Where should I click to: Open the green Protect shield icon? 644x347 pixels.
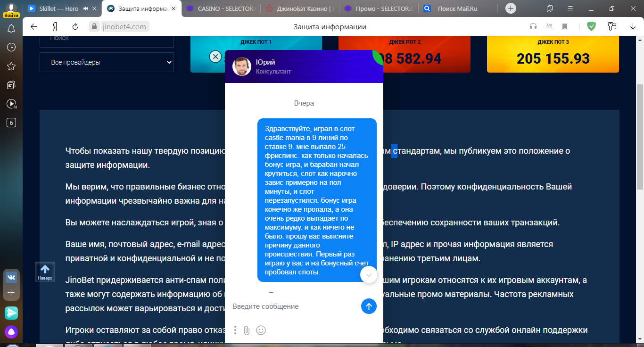[x=591, y=26]
